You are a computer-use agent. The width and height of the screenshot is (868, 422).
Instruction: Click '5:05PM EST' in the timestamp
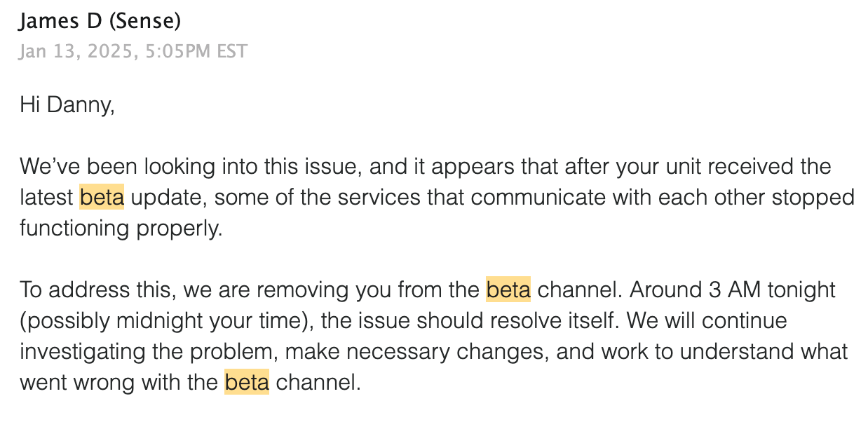coord(196,52)
